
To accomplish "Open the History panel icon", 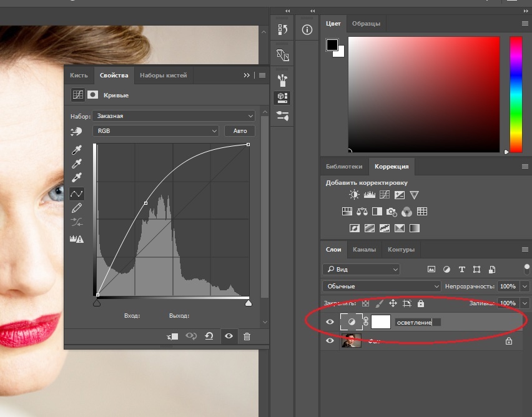I will click(282, 29).
